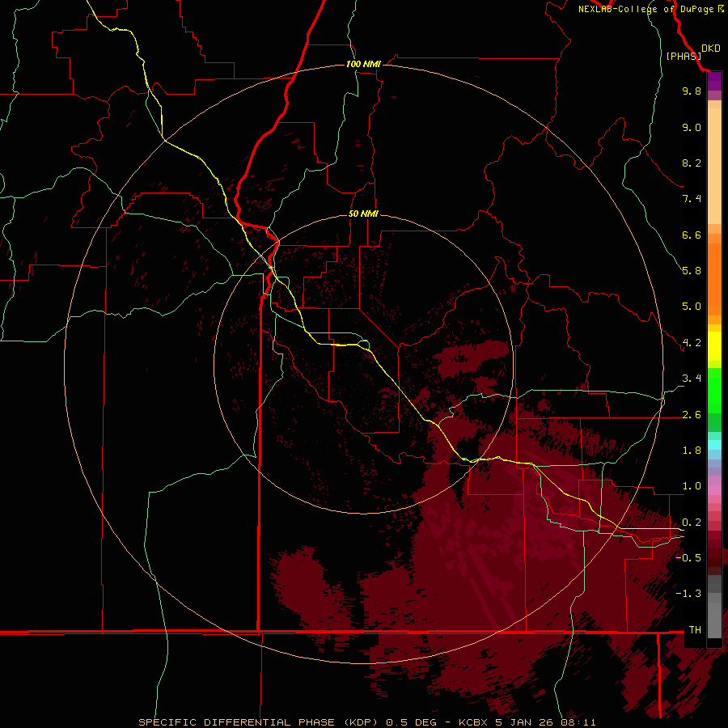This screenshot has width=728, height=728.
Task: Pick the solid orange band on the color bar
Action: (714, 280)
